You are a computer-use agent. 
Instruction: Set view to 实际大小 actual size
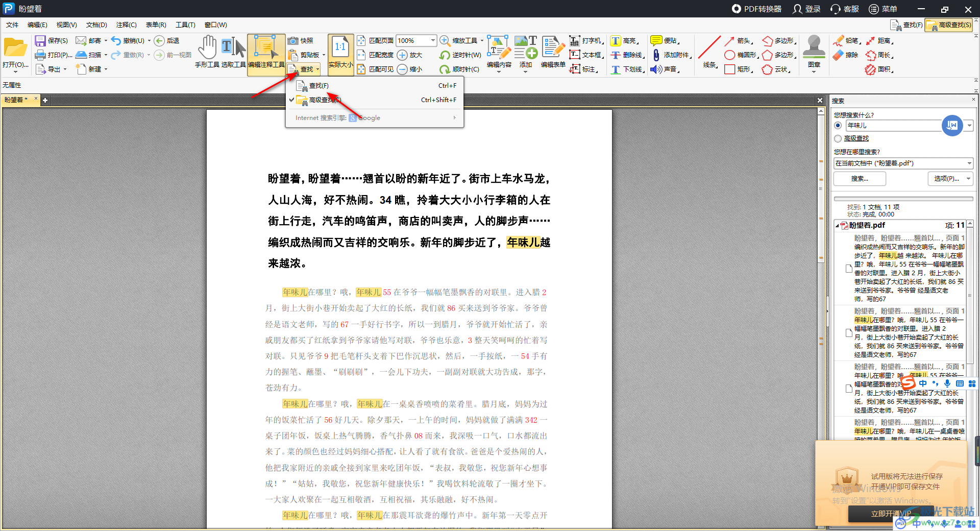tap(340, 55)
